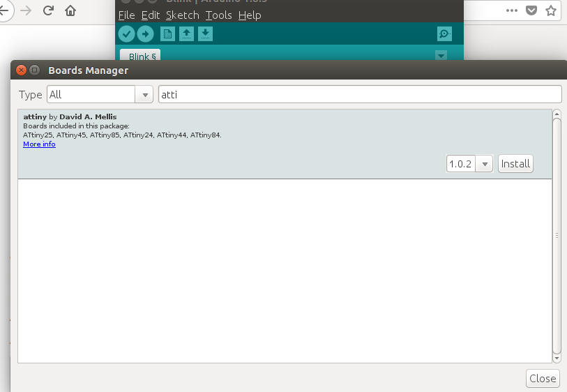
Task: Reload the browser page
Action: pos(48,10)
